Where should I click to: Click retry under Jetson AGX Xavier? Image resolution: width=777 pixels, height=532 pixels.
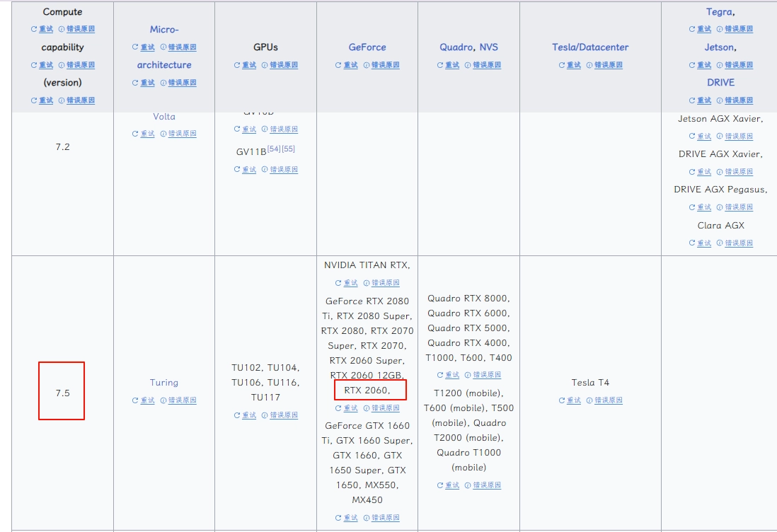coord(700,137)
